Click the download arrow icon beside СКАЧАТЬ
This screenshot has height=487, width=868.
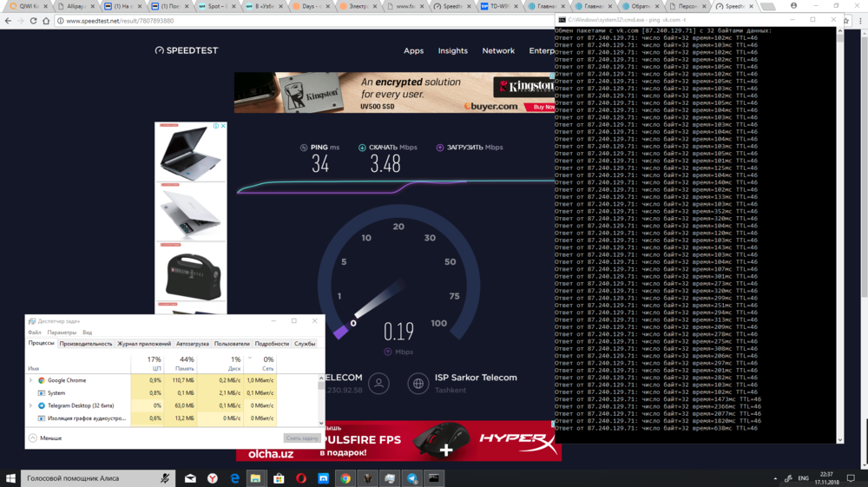[x=362, y=148]
